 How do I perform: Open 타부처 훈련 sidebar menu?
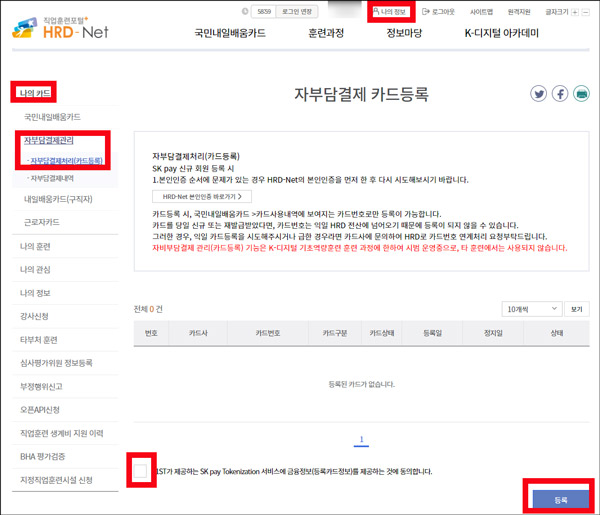tap(39, 340)
